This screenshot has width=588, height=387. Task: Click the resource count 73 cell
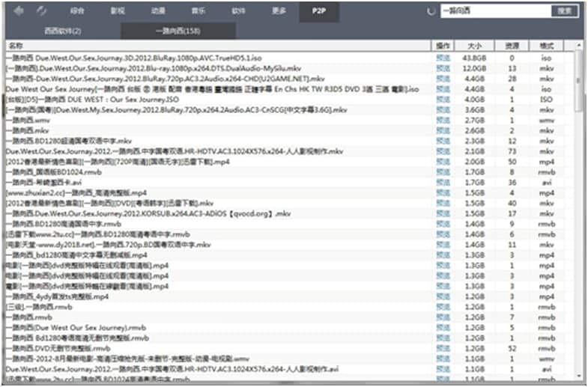pos(512,152)
